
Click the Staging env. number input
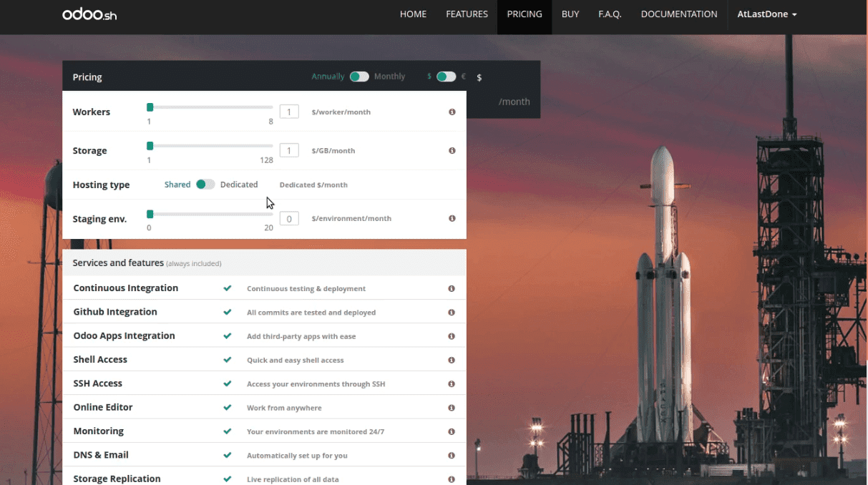click(x=289, y=218)
